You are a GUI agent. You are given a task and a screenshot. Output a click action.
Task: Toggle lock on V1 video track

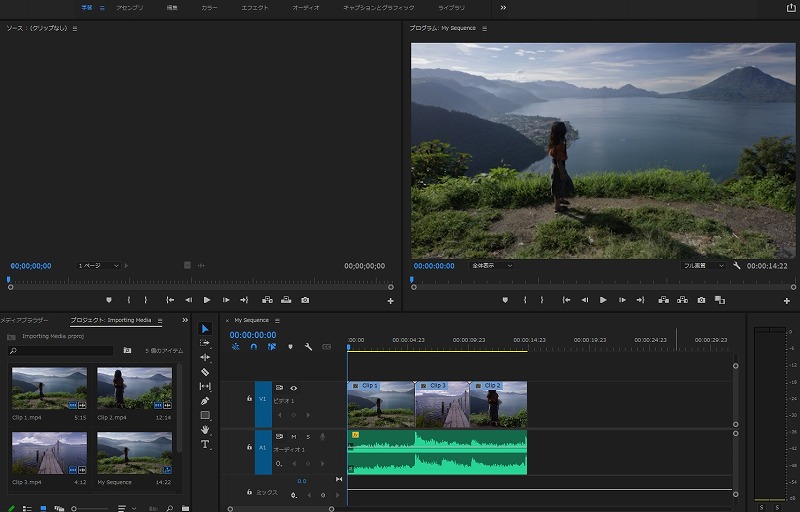249,398
